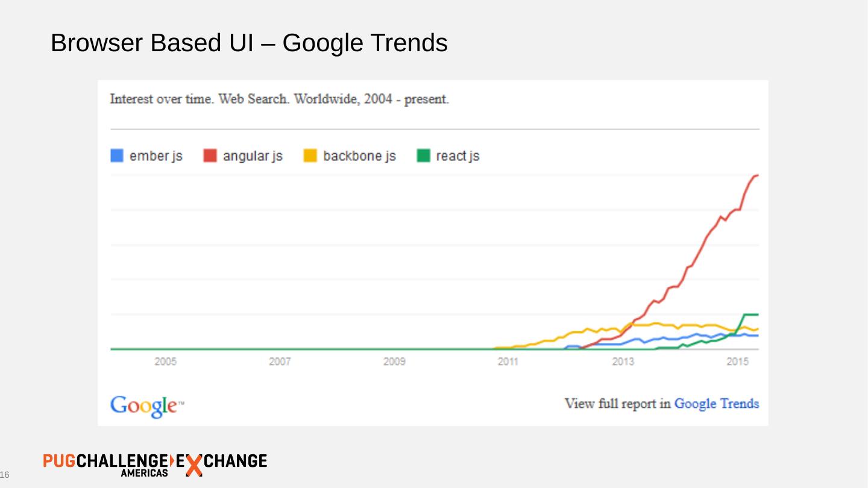
Task: Select the backbone js legend label
Action: 359,156
